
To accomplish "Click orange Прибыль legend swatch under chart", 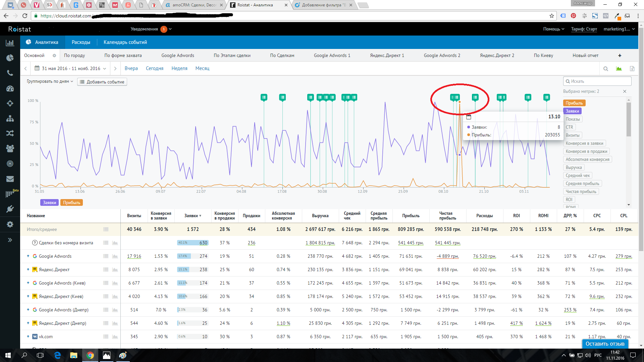I will click(71, 203).
